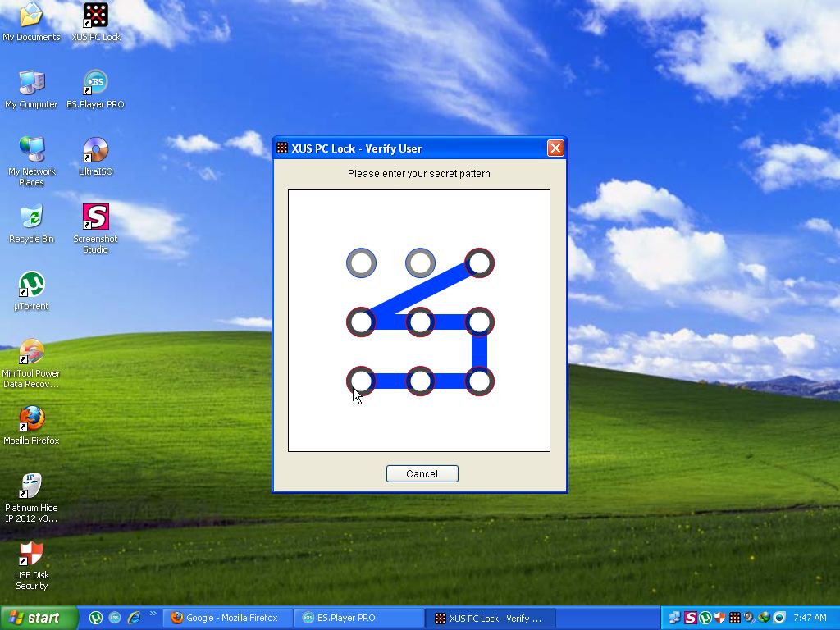Select the Platinum Hide IP desktop icon
This screenshot has height=630, width=840.
[31, 486]
